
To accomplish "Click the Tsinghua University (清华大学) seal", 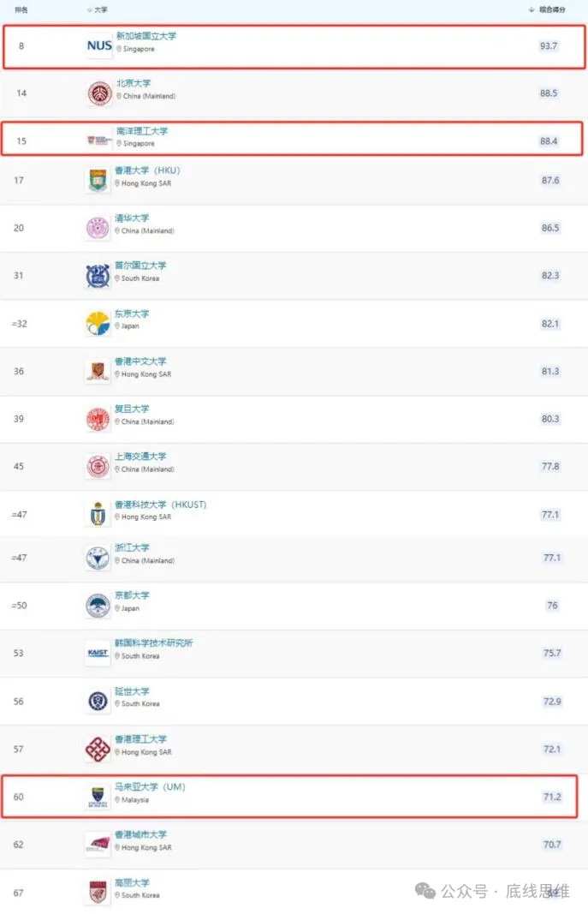I will point(98,228).
